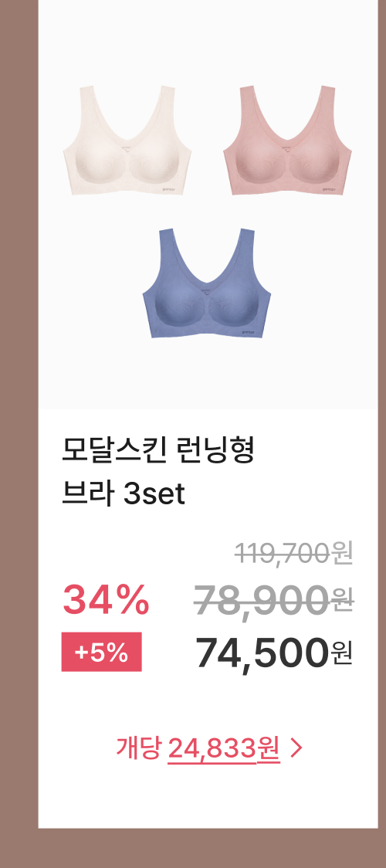This screenshot has width=386, height=868.
Task: Click the cream colored bra image
Action: pos(127,141)
